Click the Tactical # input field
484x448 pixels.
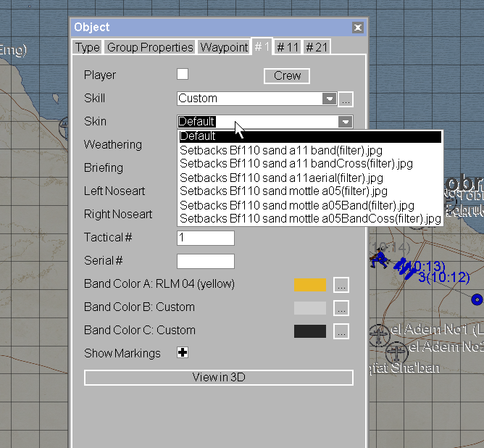206,238
